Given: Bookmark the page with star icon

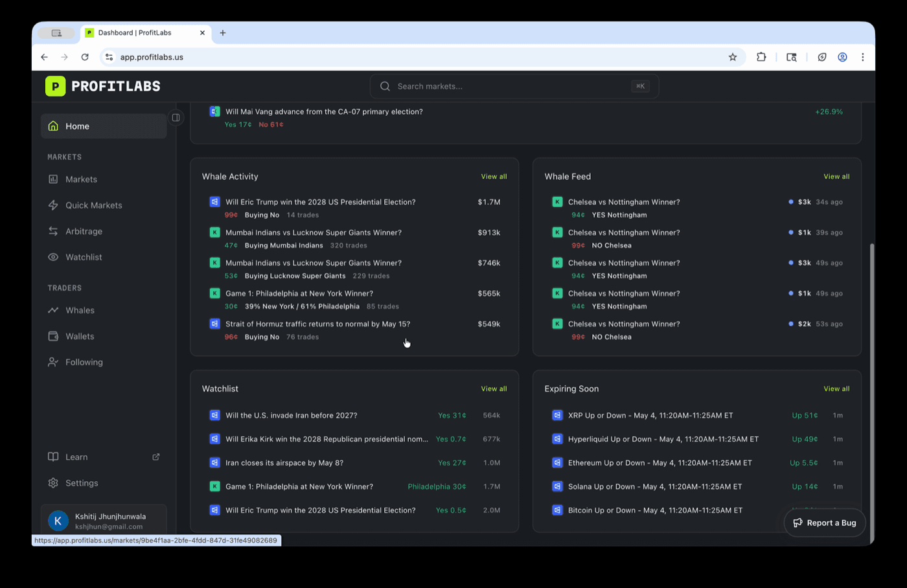Looking at the screenshot, I should [x=733, y=57].
